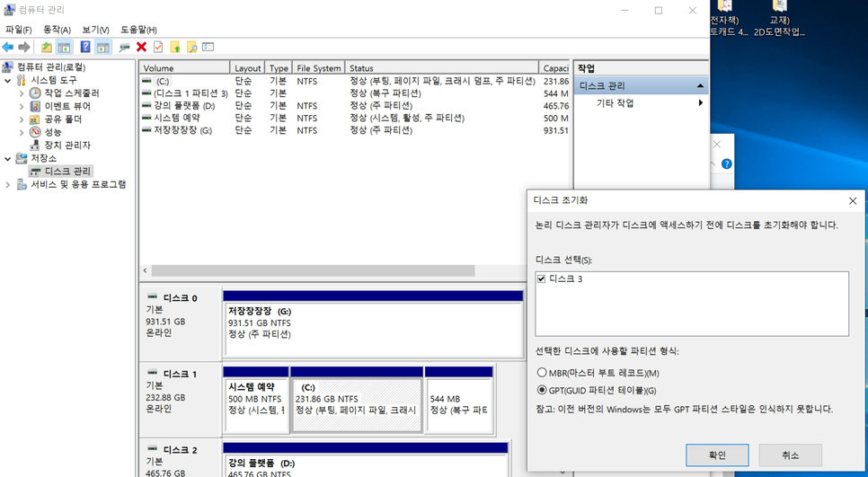Open the 파일(F) menu
The height and width of the screenshot is (477, 868).
click(x=18, y=30)
